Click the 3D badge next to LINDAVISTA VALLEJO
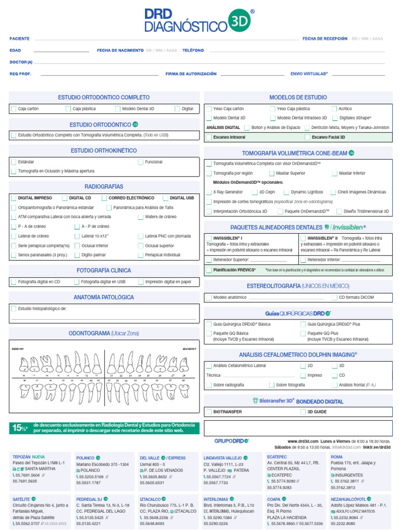 pyautogui.click(x=246, y=458)
